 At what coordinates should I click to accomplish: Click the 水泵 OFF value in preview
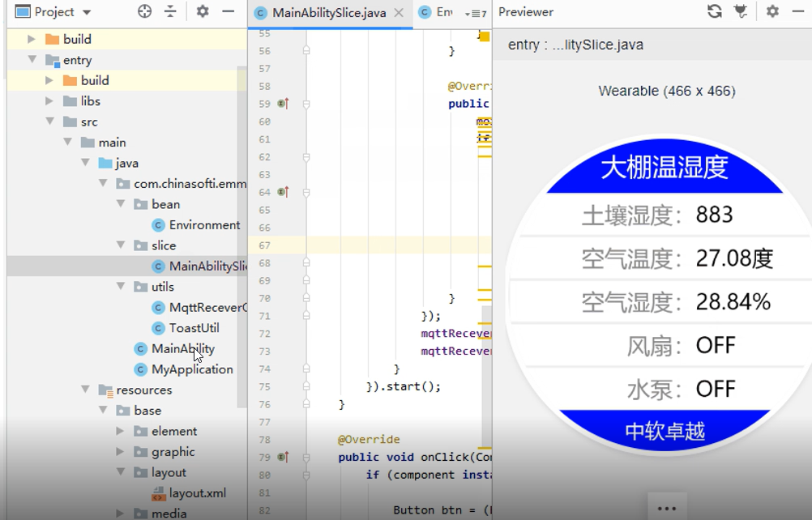pos(716,389)
